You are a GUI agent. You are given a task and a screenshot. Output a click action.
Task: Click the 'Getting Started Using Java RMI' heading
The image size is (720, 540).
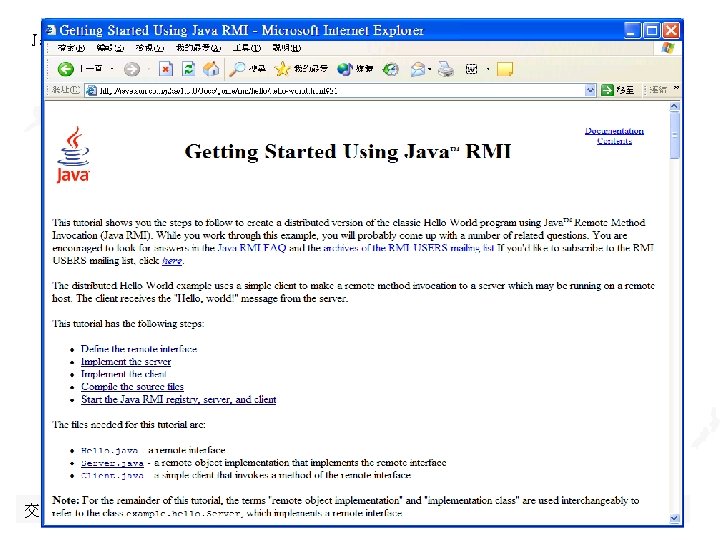pyautogui.click(x=348, y=151)
